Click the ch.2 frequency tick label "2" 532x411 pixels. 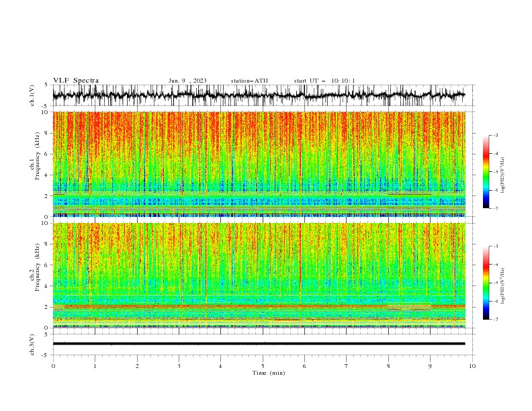point(47,307)
